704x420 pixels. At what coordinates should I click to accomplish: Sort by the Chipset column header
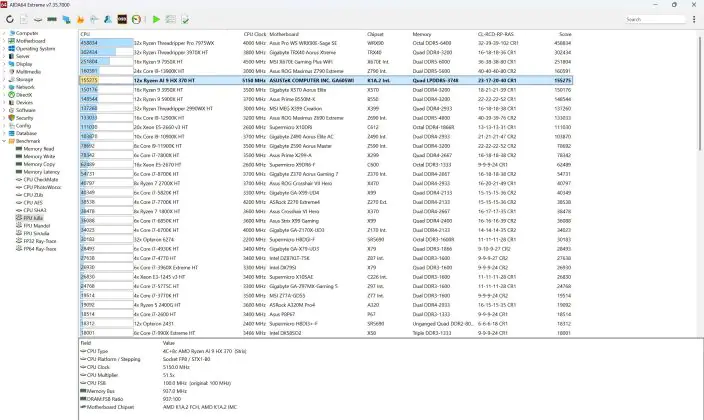click(375, 34)
